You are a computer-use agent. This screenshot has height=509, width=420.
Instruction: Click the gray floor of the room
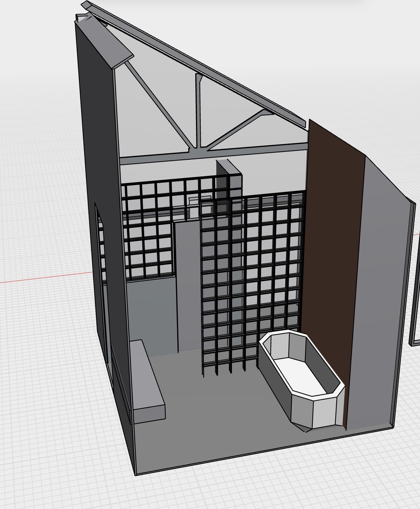pyautogui.click(x=216, y=415)
